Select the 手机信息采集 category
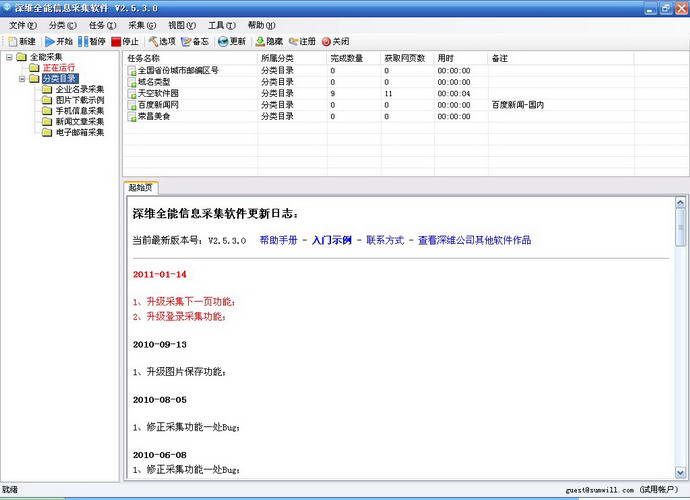 [80, 111]
